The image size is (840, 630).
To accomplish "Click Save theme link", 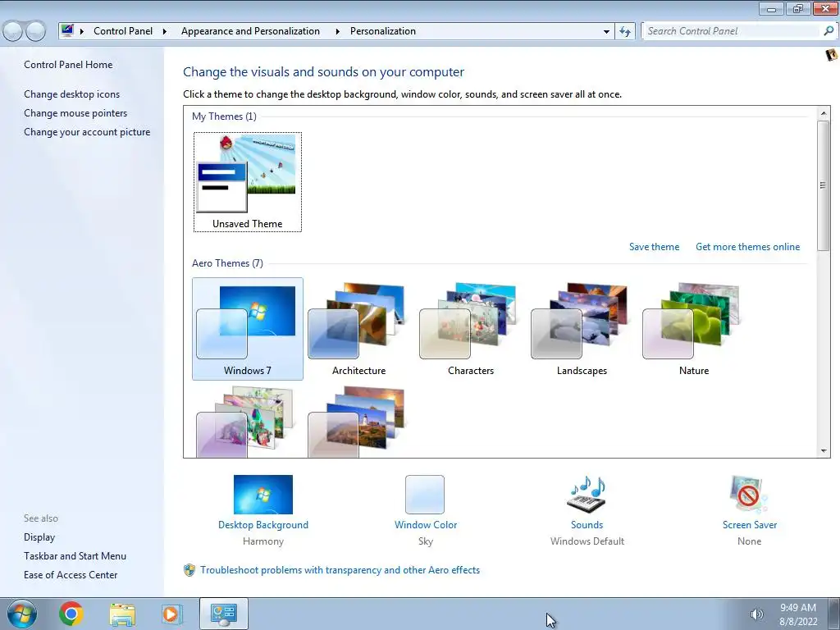I will pos(654,247).
